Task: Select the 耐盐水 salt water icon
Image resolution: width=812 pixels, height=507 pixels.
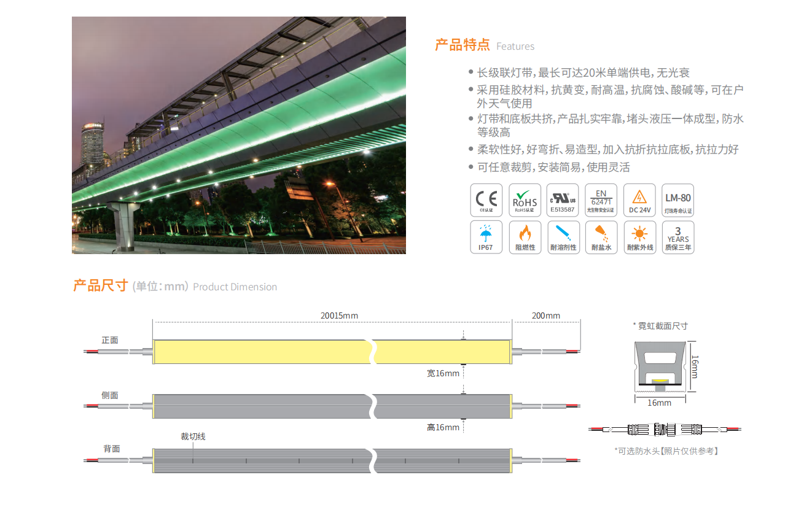Action: click(601, 238)
